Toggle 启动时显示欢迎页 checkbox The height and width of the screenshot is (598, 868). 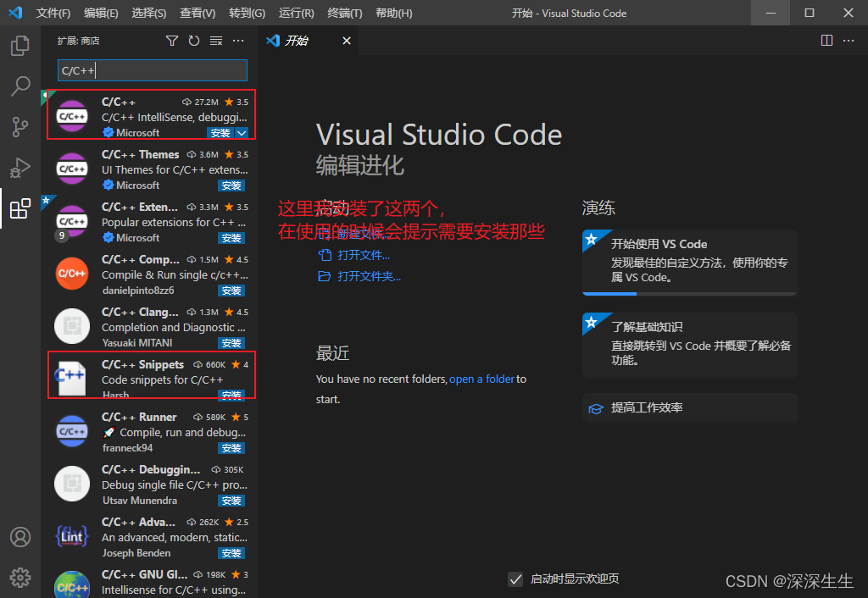(x=515, y=579)
